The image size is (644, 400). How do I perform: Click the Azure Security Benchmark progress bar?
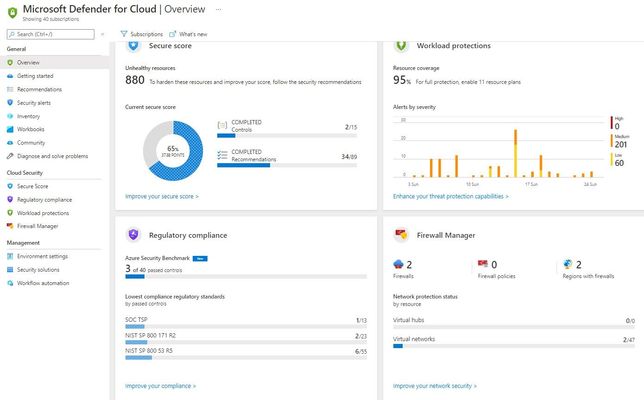click(x=246, y=276)
